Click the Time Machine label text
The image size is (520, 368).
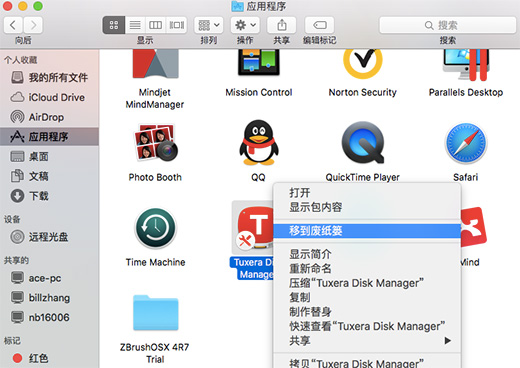(155, 262)
